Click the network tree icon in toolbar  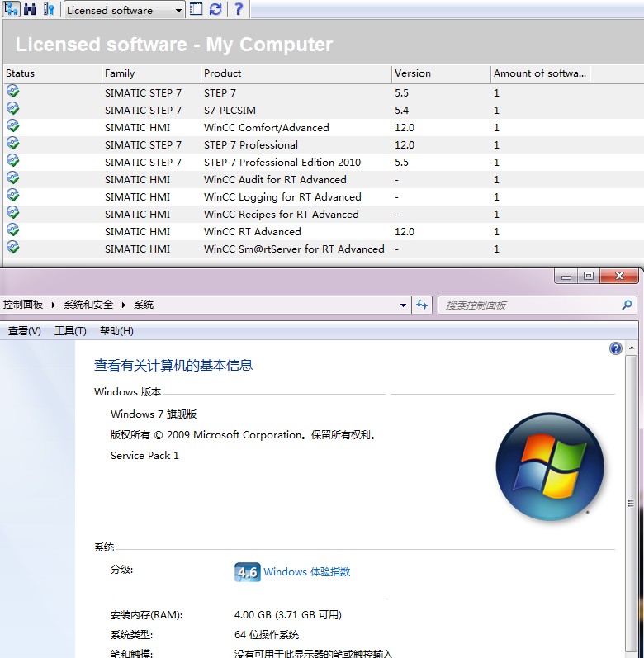pyautogui.click(x=11, y=9)
